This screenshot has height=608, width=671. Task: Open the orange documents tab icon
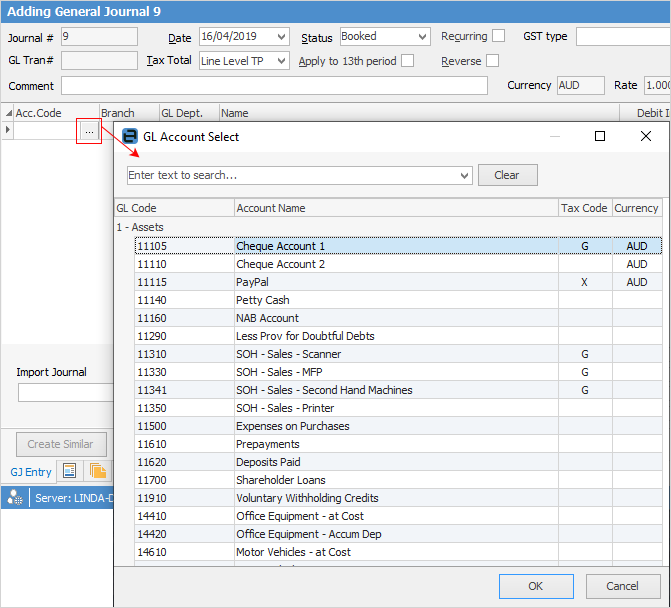tap(98, 471)
